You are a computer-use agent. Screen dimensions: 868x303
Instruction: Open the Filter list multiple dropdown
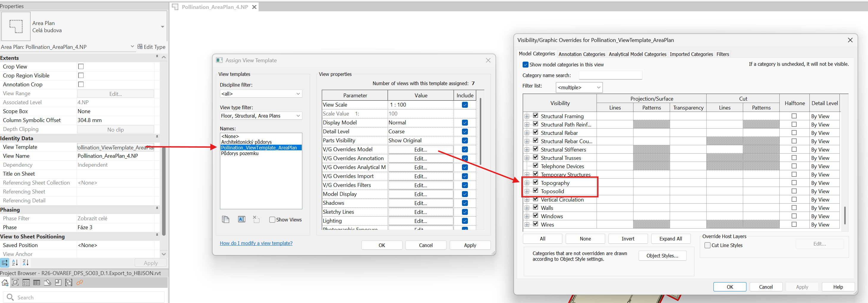(x=579, y=88)
